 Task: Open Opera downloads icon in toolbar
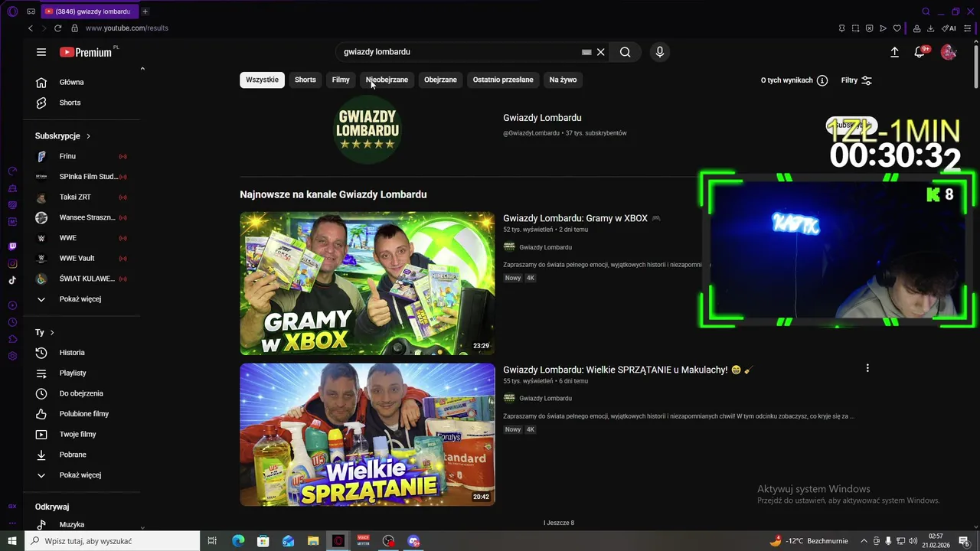coord(930,28)
